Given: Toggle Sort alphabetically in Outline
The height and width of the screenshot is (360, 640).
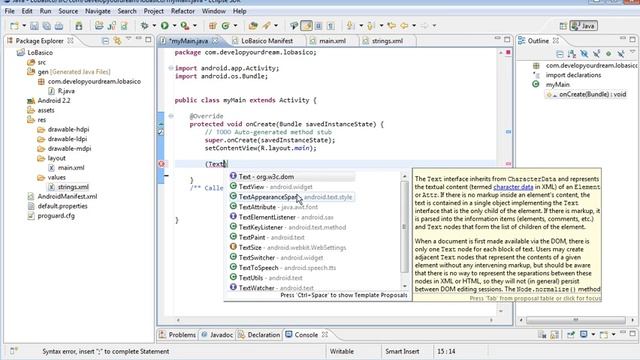Looking at the screenshot, I should coord(572,54).
